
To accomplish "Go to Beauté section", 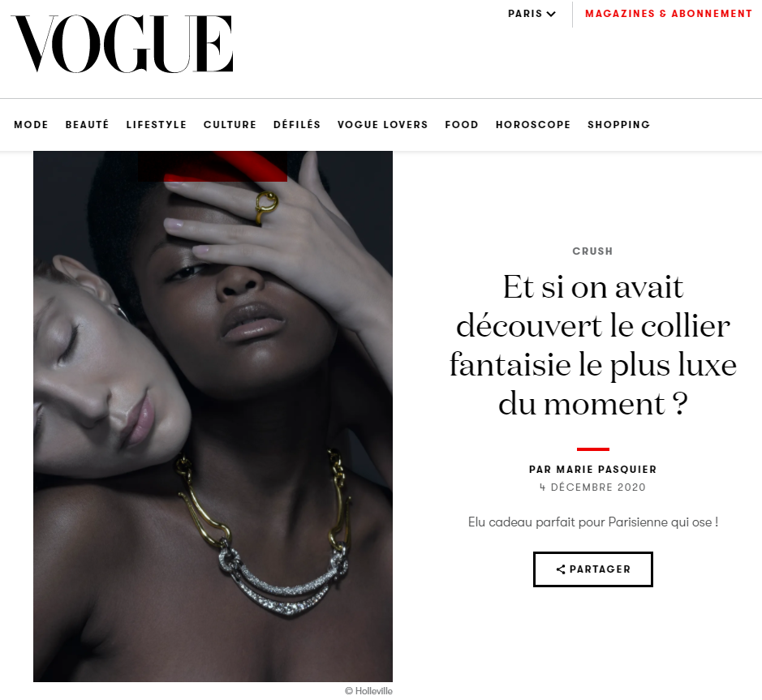I will [88, 125].
